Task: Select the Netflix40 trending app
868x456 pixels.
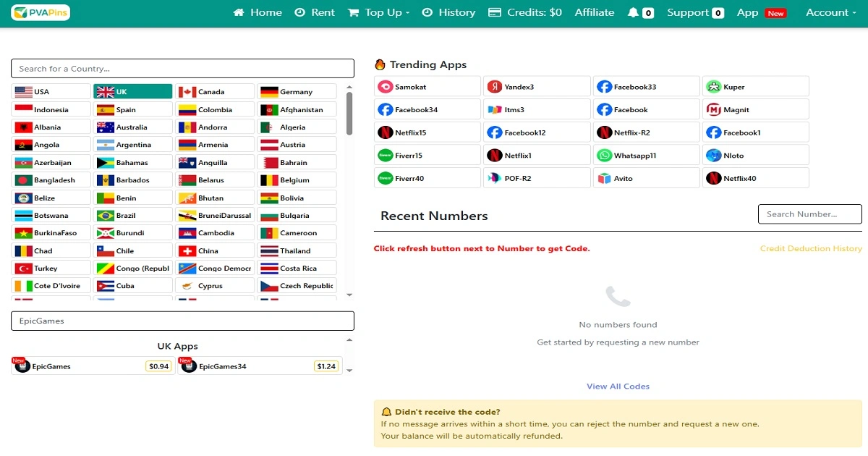Action: pos(756,178)
